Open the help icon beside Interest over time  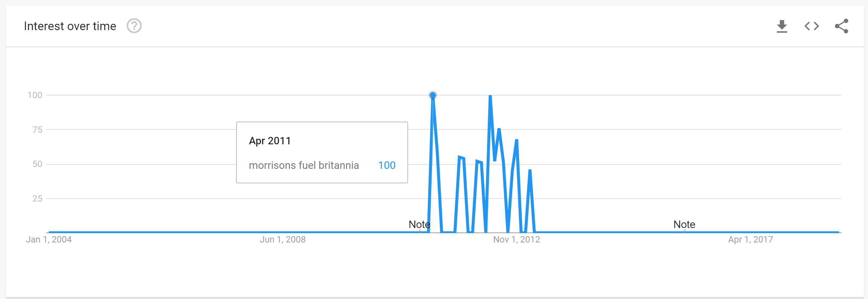(134, 26)
